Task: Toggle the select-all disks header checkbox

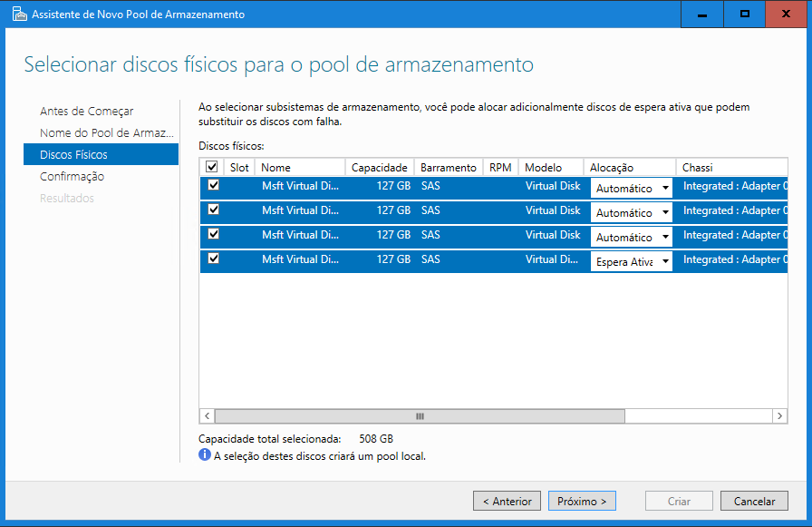Action: click(x=212, y=168)
